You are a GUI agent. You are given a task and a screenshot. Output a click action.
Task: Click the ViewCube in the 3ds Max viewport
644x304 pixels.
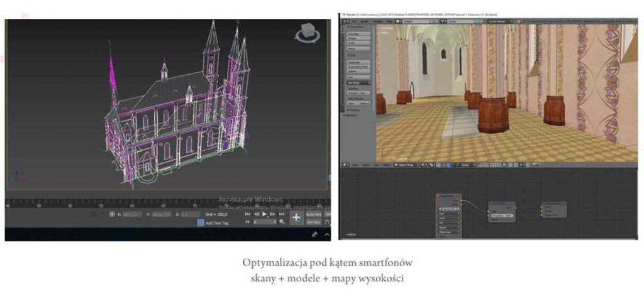click(x=307, y=31)
